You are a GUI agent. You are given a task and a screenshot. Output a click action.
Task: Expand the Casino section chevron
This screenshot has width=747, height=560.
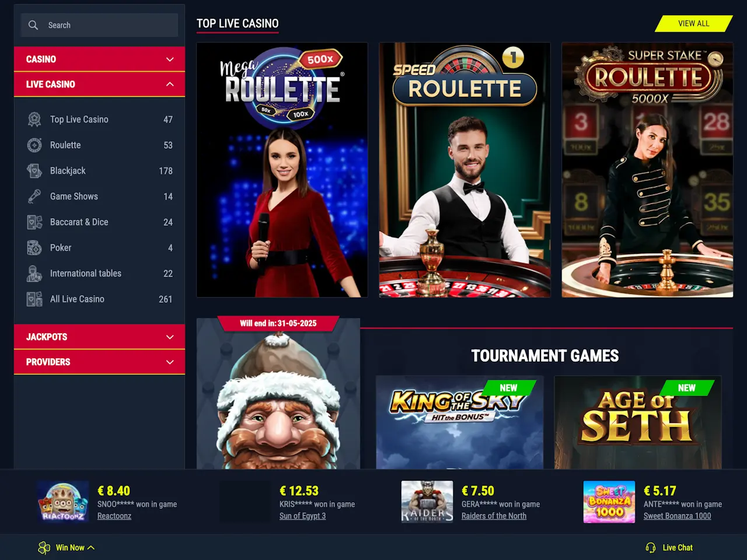(x=170, y=60)
